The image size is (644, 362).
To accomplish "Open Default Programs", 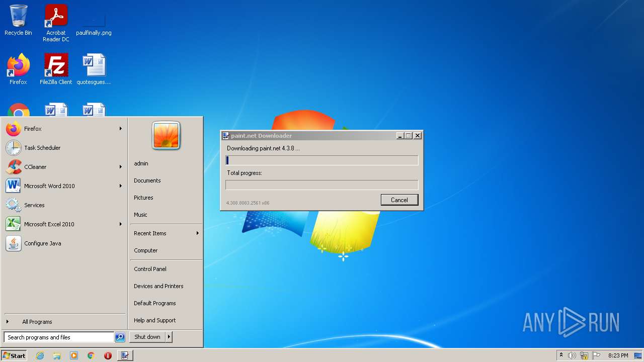I will (166, 303).
